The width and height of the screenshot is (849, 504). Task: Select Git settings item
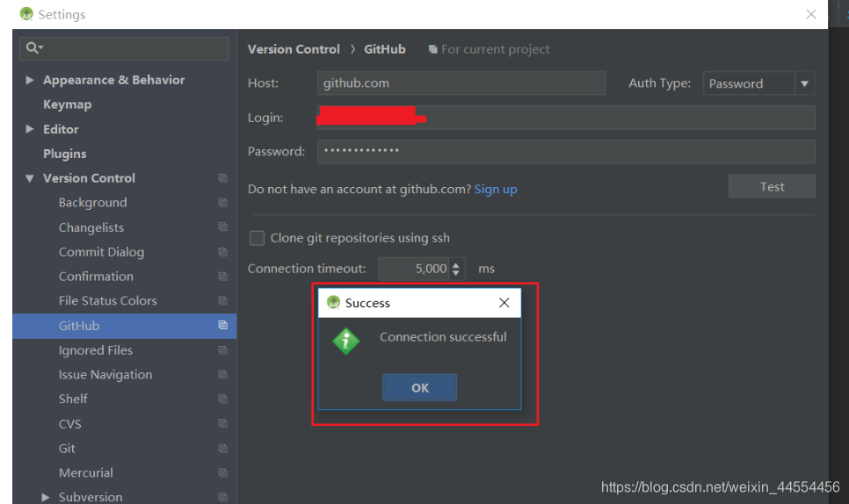[x=67, y=449]
